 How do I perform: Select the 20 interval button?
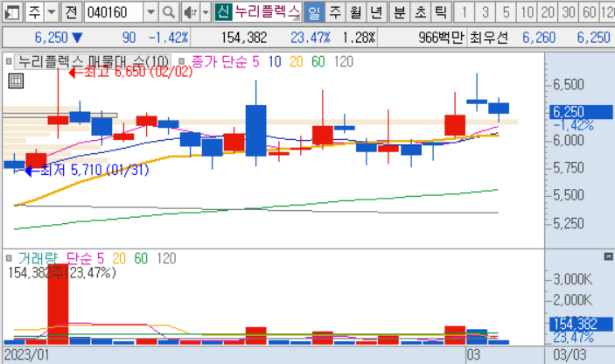pos(548,12)
